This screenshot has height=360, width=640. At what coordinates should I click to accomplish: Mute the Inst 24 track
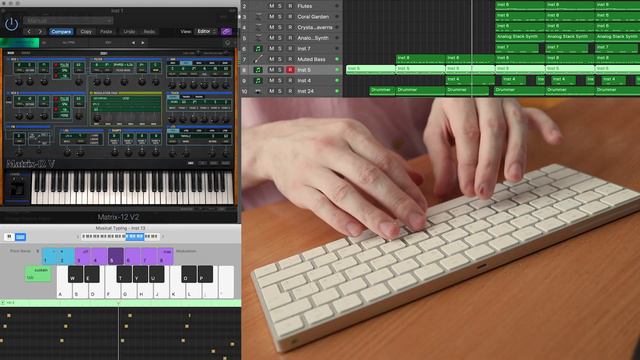tap(271, 91)
